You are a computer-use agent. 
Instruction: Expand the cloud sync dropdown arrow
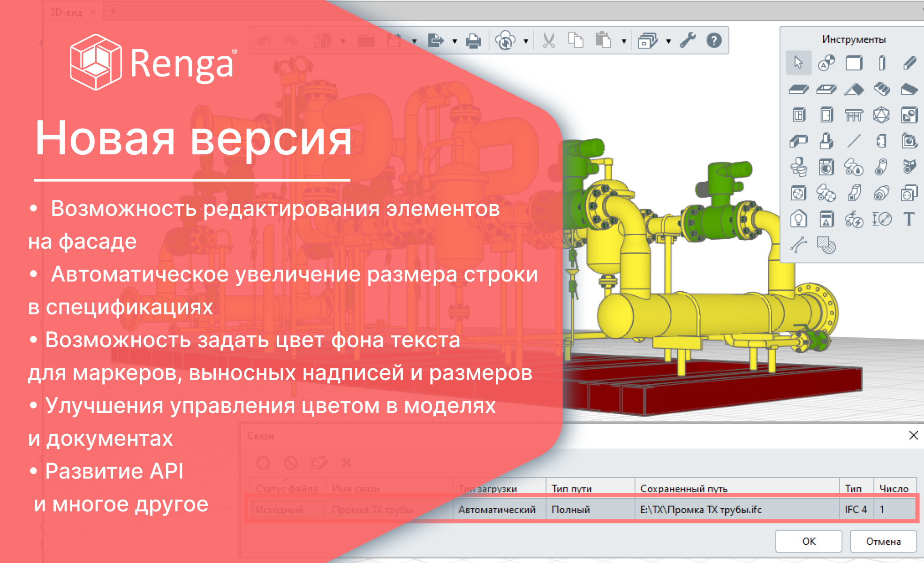click(x=526, y=42)
